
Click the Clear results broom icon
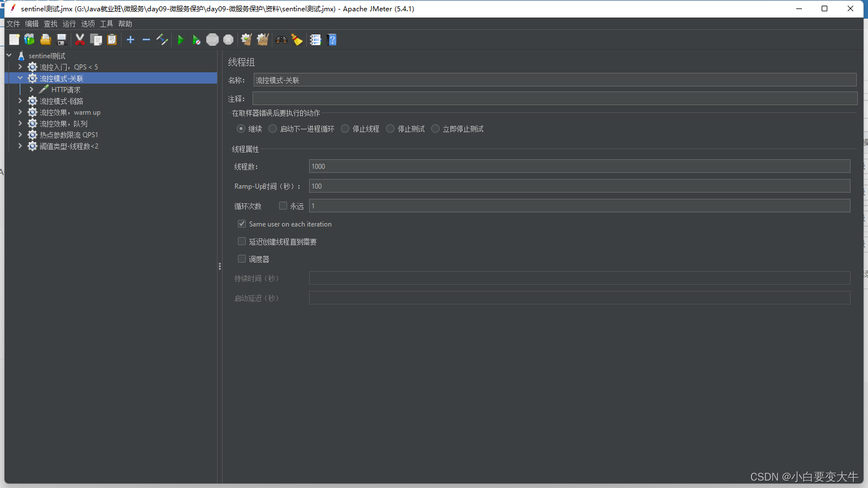246,40
